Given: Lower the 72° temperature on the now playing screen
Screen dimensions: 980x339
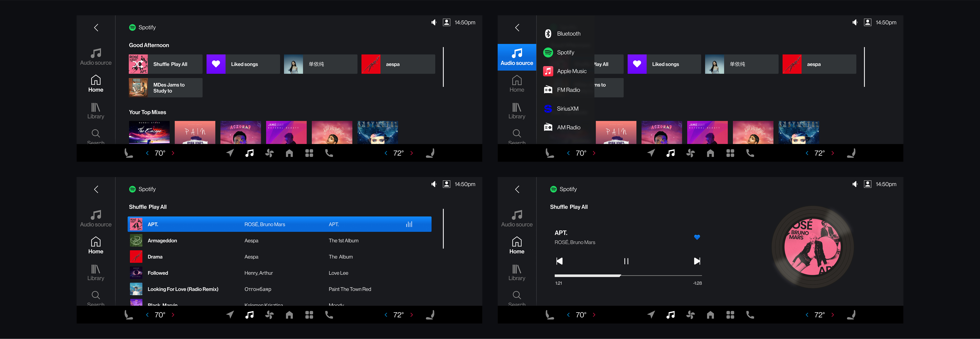Looking at the screenshot, I should tap(807, 315).
